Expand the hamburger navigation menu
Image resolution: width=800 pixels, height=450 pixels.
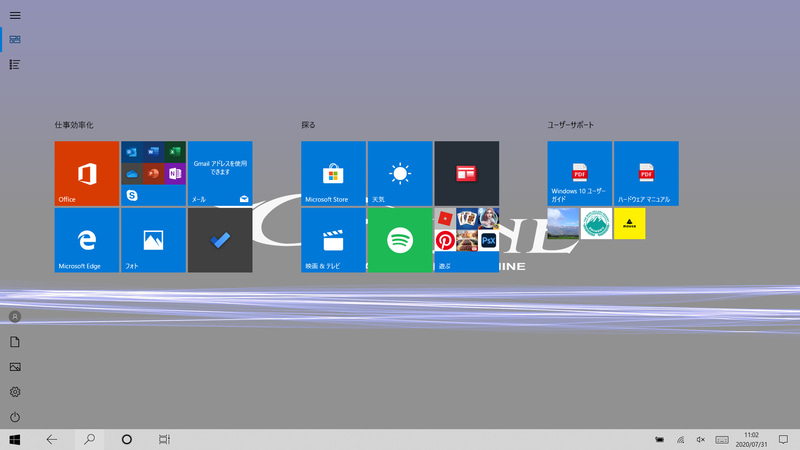[15, 15]
